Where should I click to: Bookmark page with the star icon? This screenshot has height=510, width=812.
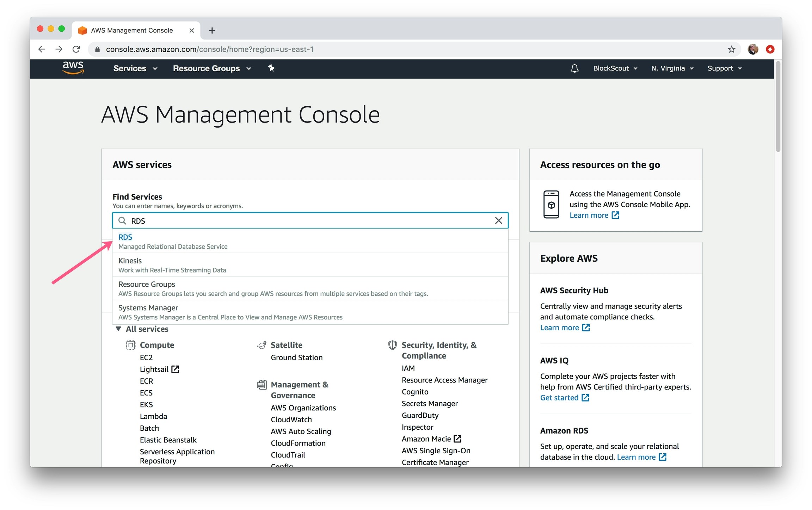[731, 49]
